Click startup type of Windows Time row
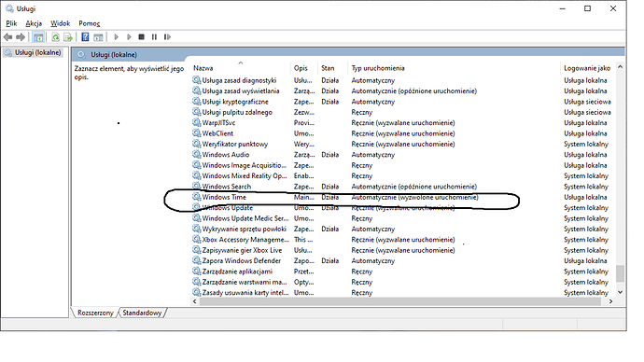Image resolution: width=644 pixels, height=362 pixels. 414,197
